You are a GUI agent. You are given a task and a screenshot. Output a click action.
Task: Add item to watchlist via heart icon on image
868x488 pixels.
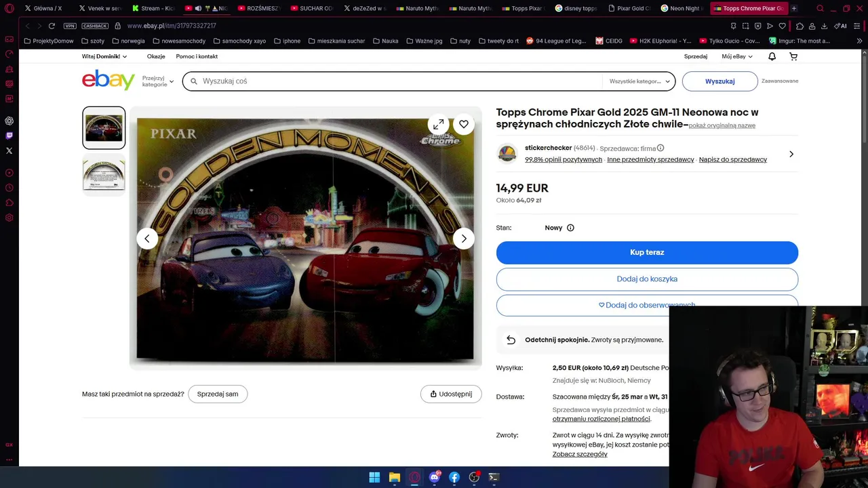(x=464, y=124)
